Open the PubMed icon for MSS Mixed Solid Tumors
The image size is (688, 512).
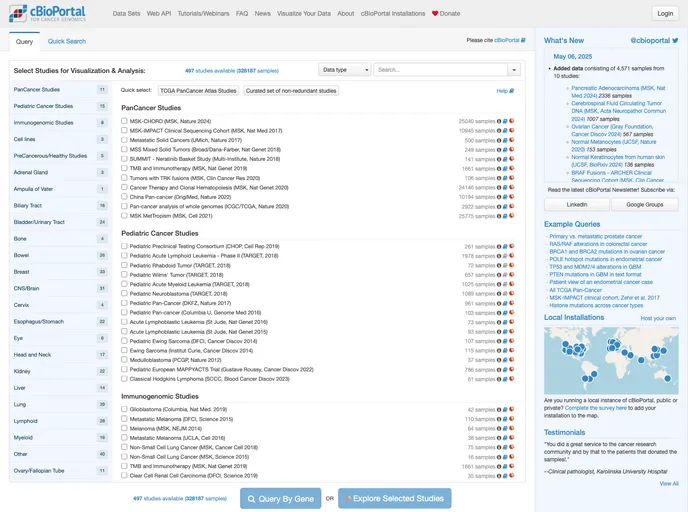(x=505, y=150)
